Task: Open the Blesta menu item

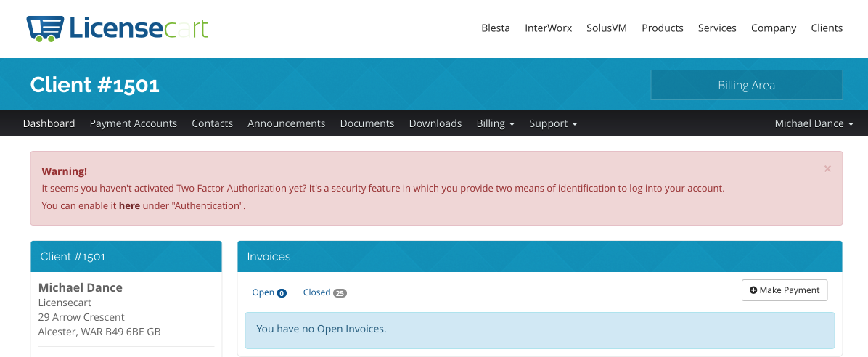Action: [x=496, y=28]
